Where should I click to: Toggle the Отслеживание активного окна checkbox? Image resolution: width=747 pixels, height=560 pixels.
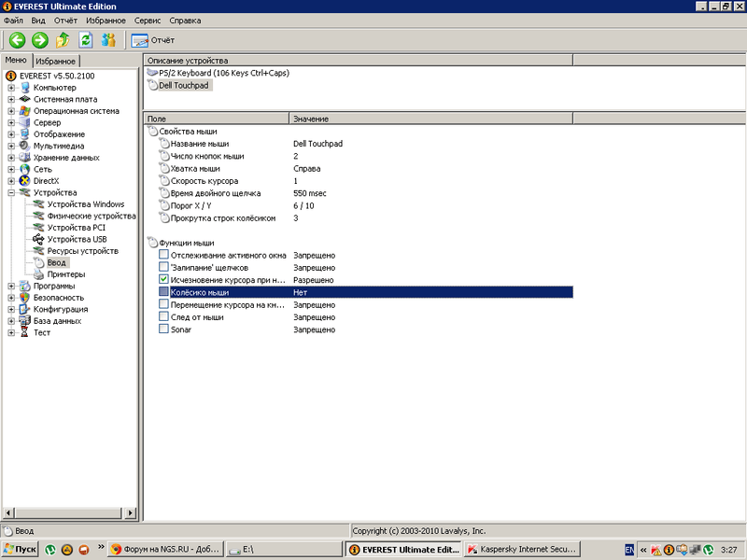(163, 255)
